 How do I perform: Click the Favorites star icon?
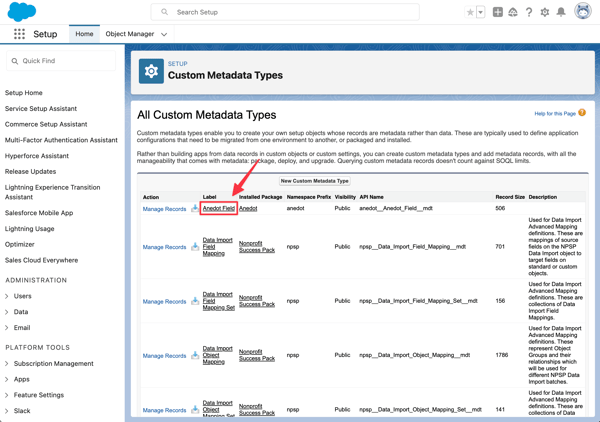(470, 12)
